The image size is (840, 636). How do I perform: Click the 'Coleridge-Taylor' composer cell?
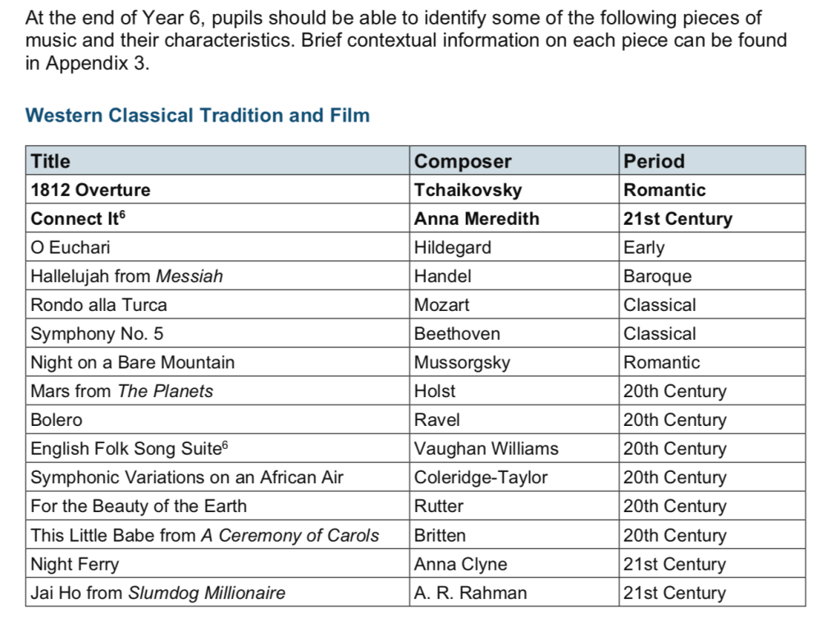[481, 478]
